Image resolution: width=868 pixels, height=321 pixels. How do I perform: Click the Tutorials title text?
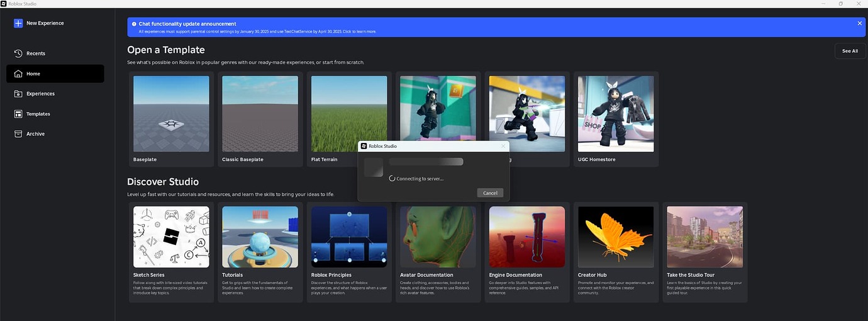(x=232, y=275)
